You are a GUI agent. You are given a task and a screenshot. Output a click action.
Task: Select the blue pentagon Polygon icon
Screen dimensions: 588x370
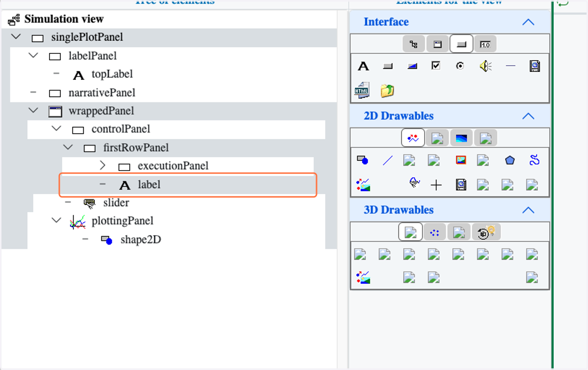[510, 160]
